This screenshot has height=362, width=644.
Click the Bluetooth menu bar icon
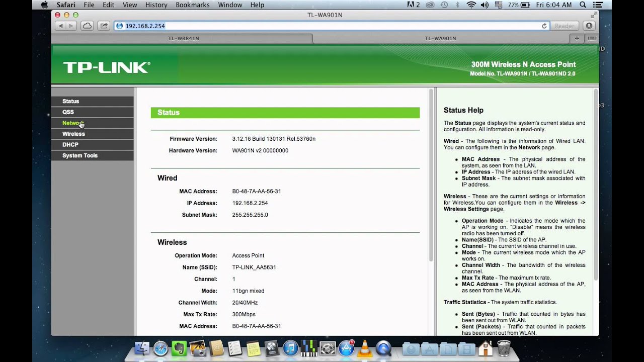tap(457, 5)
